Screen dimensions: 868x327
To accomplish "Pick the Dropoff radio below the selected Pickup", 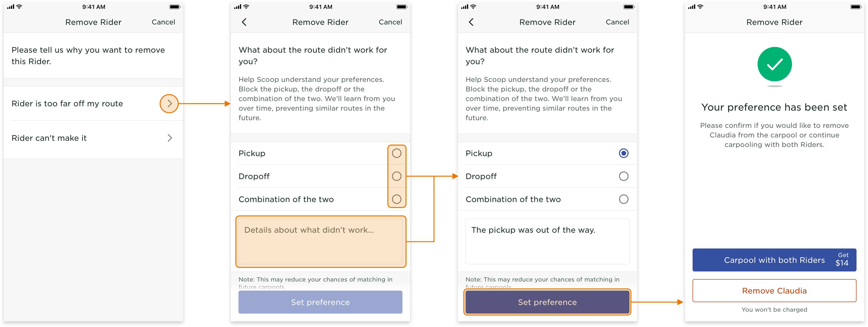I will coord(623,176).
